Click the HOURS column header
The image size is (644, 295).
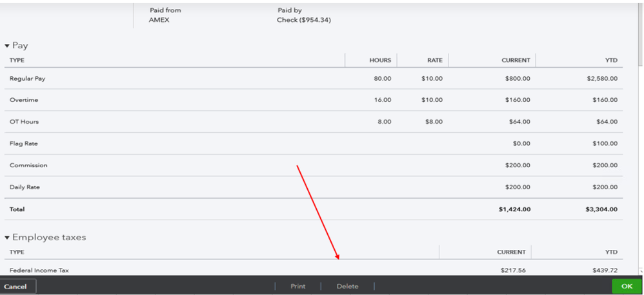[x=380, y=60]
